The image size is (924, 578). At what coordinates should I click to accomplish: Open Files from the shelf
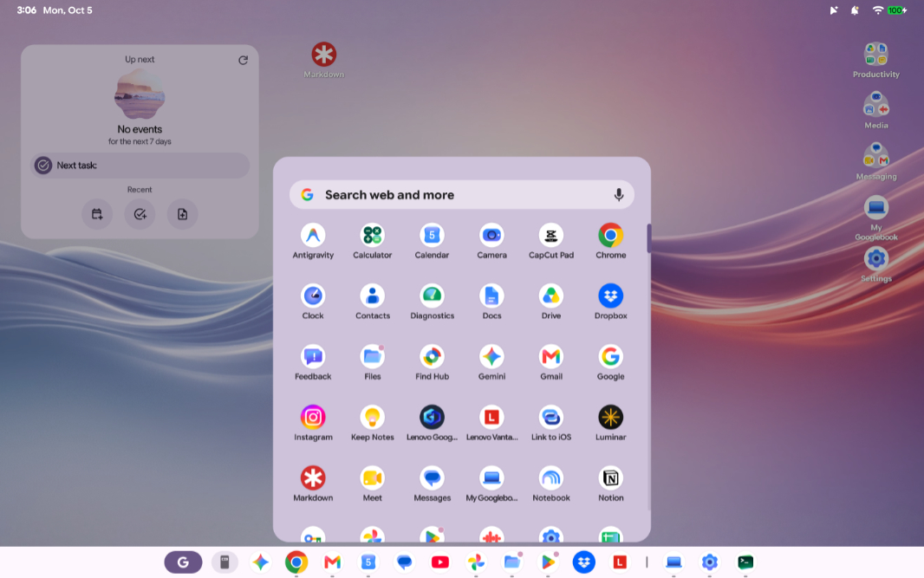(512, 562)
